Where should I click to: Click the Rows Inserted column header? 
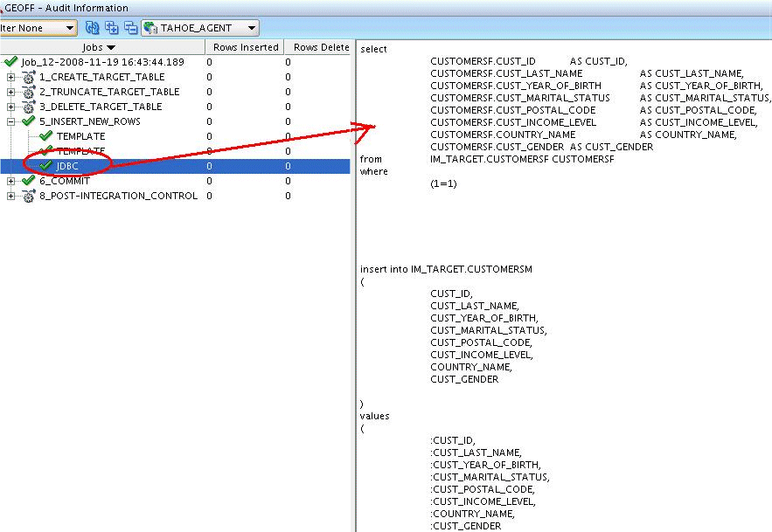pos(245,47)
